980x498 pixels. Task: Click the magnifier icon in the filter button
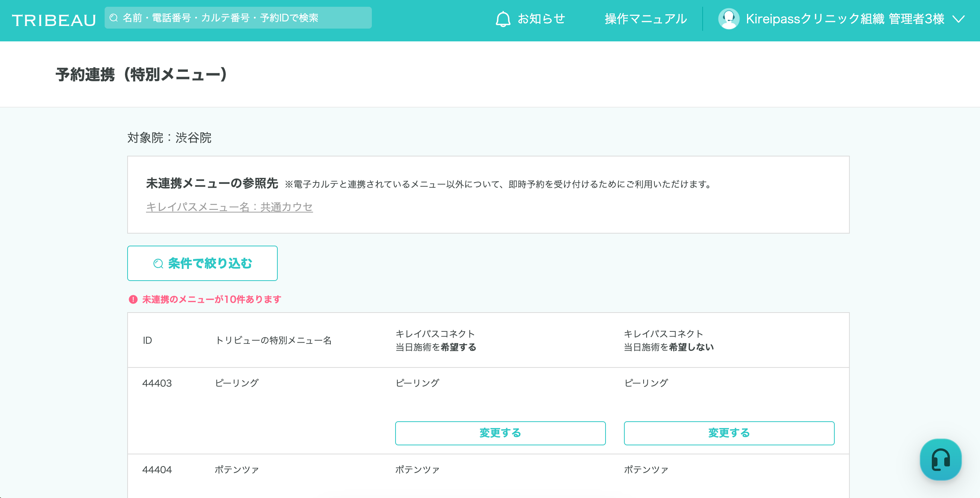coord(158,263)
